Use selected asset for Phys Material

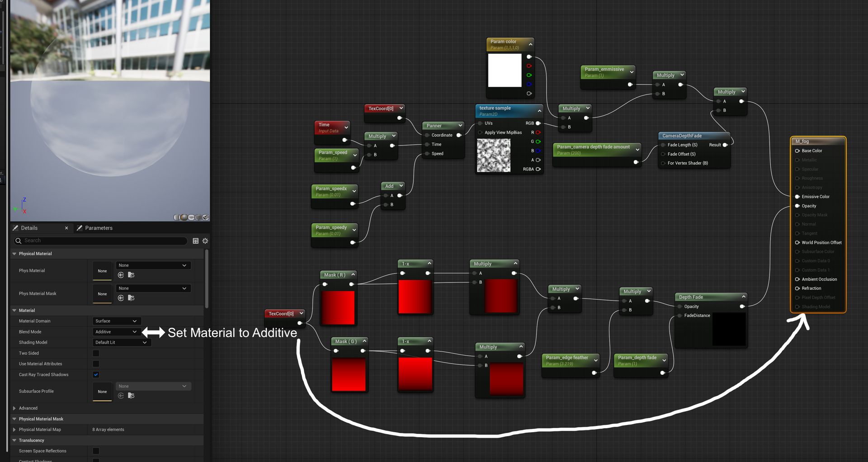[x=121, y=275]
